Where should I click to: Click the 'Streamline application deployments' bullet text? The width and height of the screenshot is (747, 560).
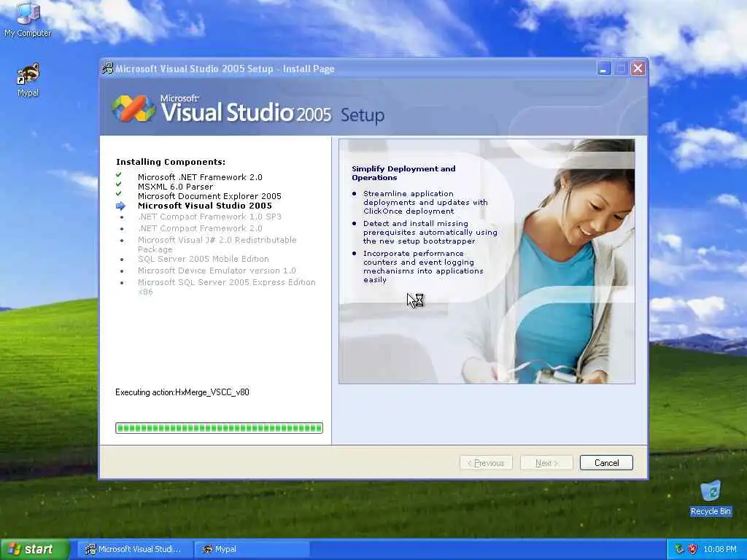click(425, 203)
